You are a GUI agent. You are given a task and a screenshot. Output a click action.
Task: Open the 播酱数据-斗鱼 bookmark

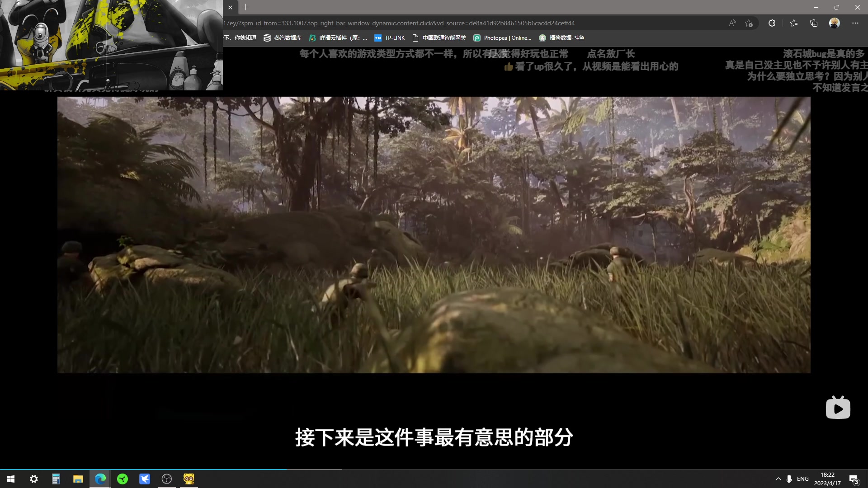[561, 38]
